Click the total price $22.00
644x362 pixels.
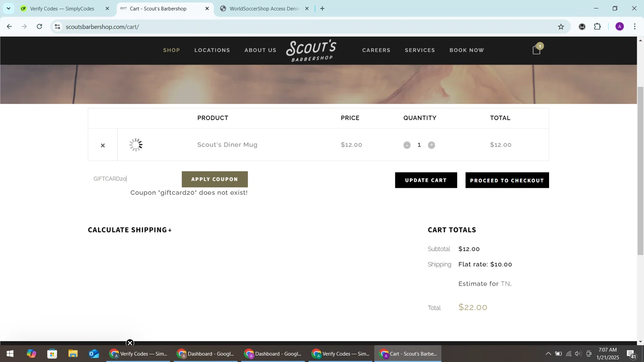point(473,307)
